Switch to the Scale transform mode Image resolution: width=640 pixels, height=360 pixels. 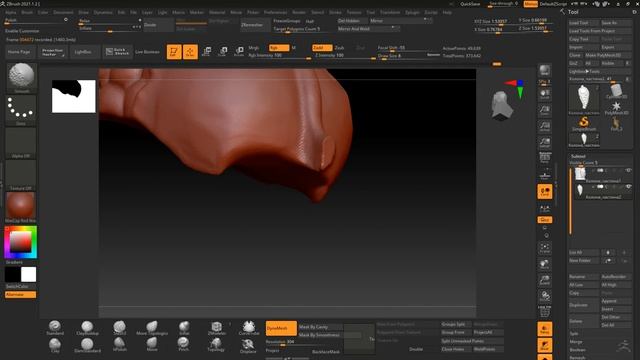pos(223,51)
